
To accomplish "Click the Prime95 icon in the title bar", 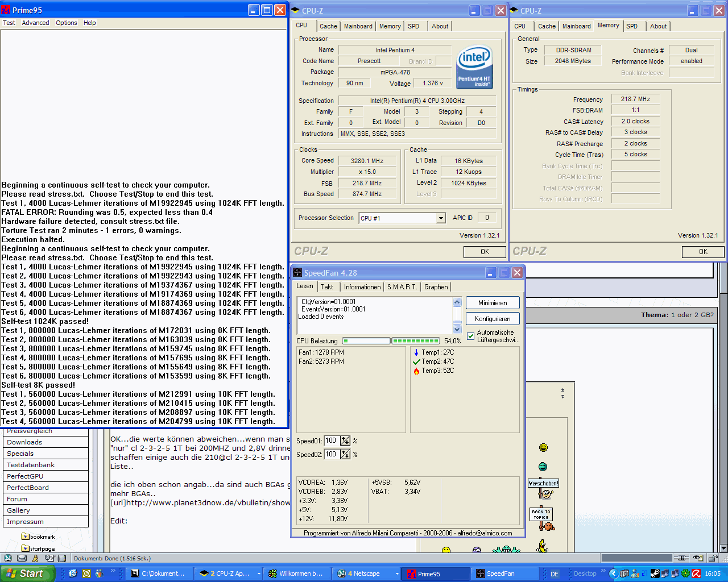I will 6,10.
